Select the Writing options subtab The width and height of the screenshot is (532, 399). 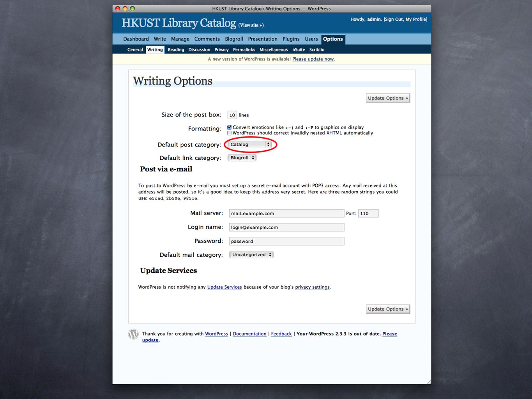click(x=155, y=49)
